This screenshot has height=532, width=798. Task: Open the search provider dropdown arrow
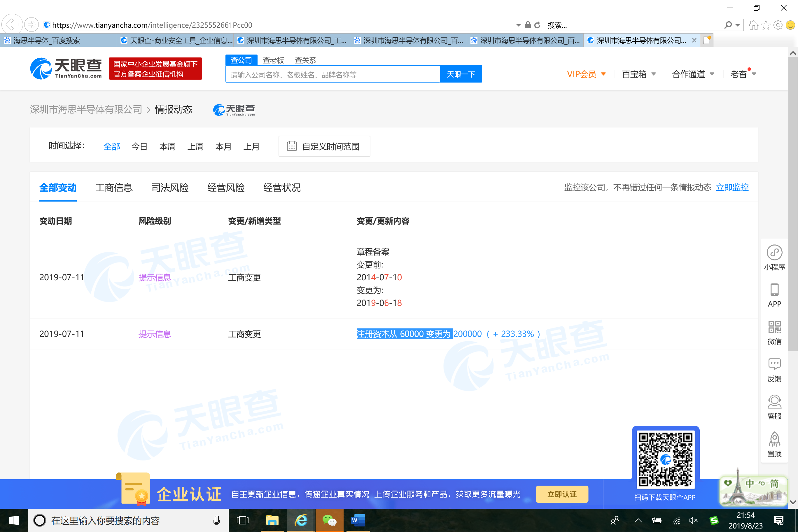tap(738, 25)
